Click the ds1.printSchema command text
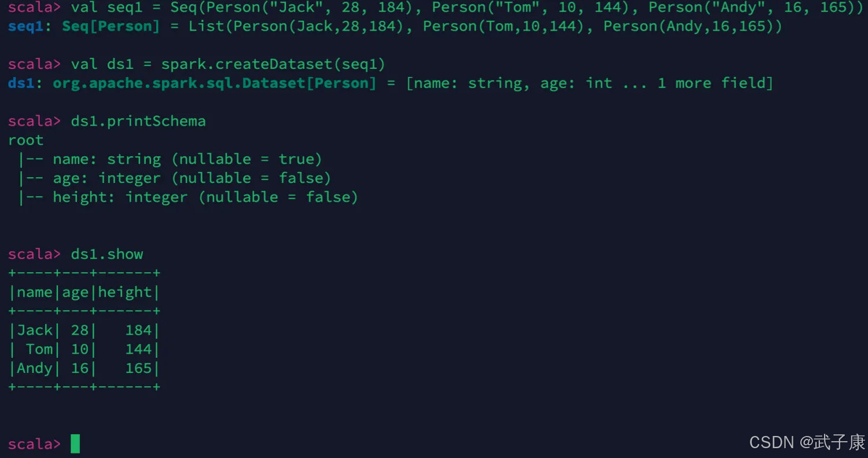This screenshot has width=868, height=458. (138, 121)
